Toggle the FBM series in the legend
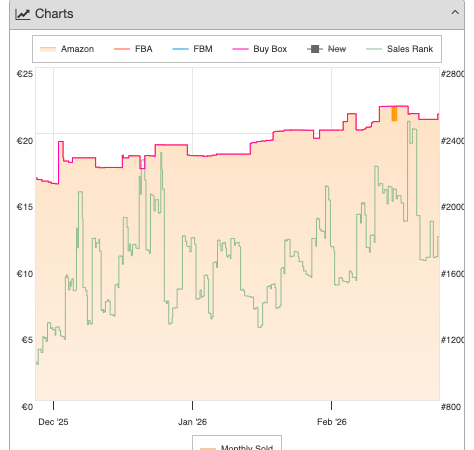The height and width of the screenshot is (450, 474). tap(192, 49)
